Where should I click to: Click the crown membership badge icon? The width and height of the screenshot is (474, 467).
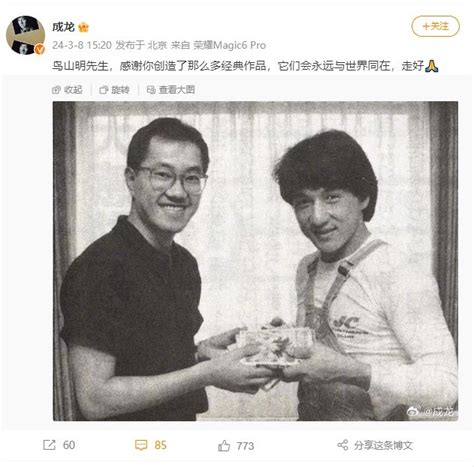pyautogui.click(x=83, y=27)
